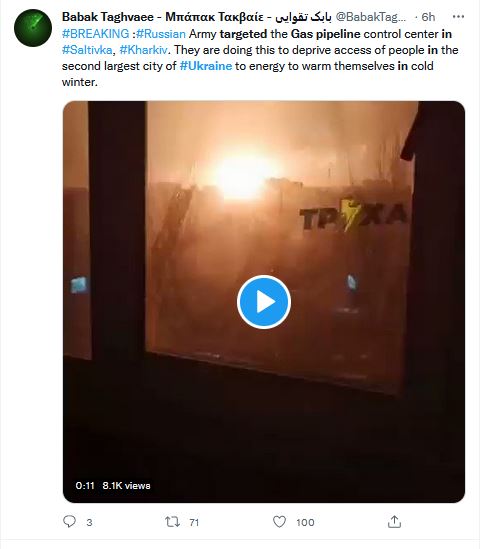
Task: Open Babak Taghvaee's green radar avatar
Action: (x=33, y=28)
